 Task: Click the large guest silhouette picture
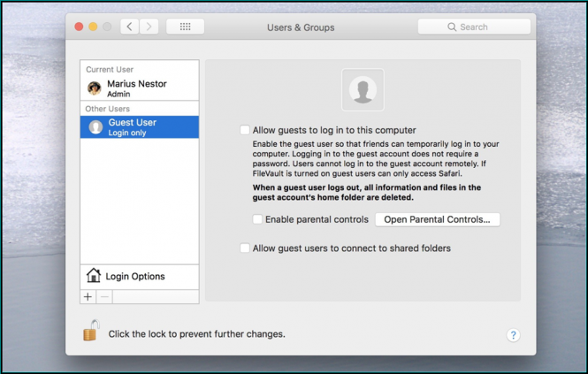click(x=363, y=89)
